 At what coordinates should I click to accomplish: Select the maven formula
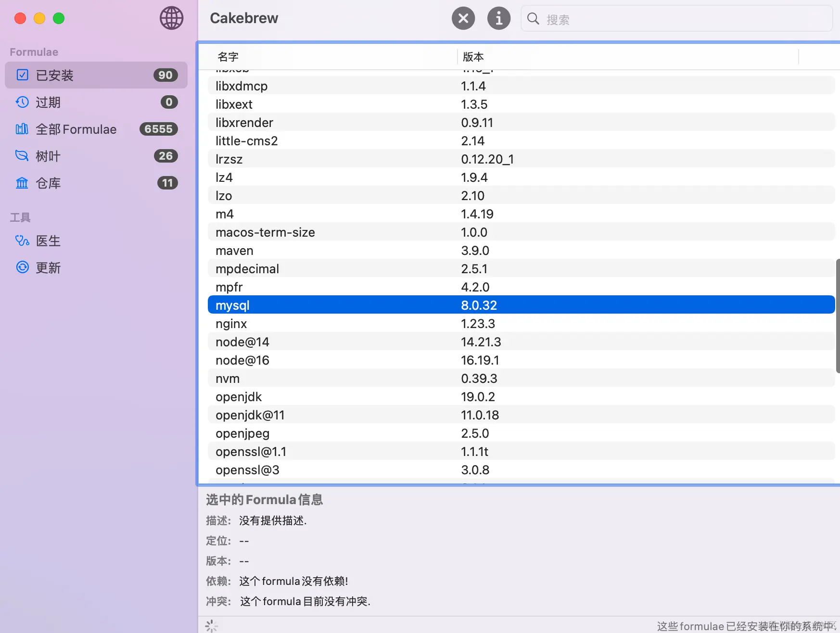(x=522, y=251)
